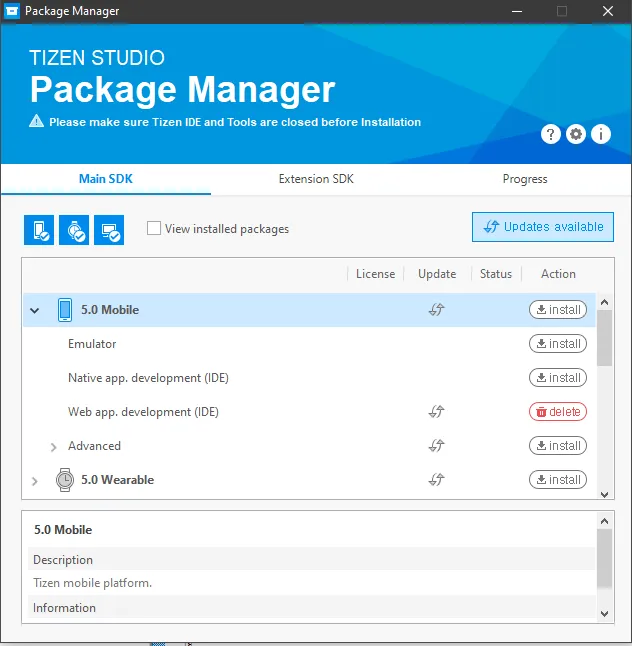The height and width of the screenshot is (646, 632).
Task: Expand the 5.0 Wearable node
Action: point(35,481)
